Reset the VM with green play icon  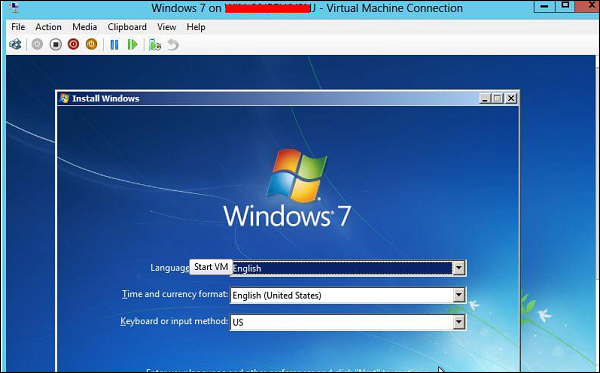[x=132, y=45]
